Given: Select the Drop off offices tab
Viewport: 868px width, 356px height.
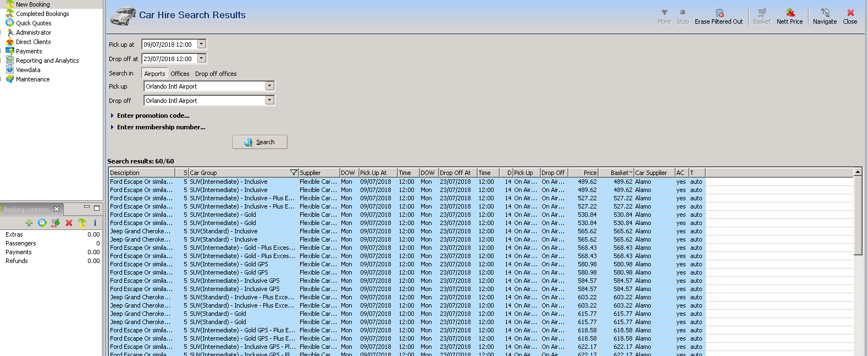Looking at the screenshot, I should pyautogui.click(x=216, y=74).
